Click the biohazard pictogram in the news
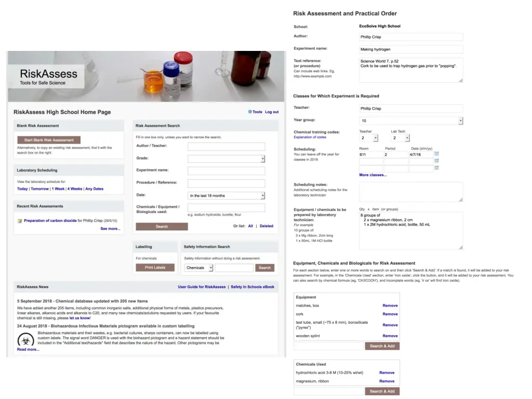The image size is (532, 399). pyautogui.click(x=26, y=340)
